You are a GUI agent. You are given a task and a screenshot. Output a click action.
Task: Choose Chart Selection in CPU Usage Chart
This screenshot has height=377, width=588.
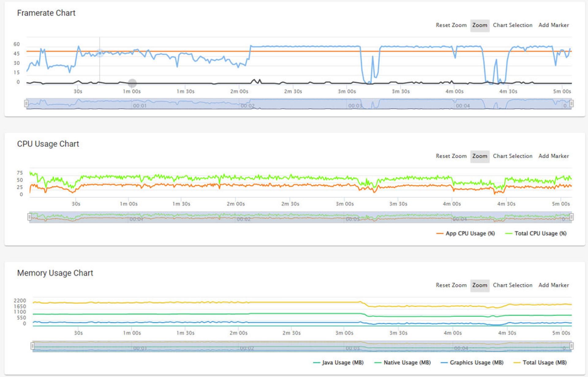(512, 156)
